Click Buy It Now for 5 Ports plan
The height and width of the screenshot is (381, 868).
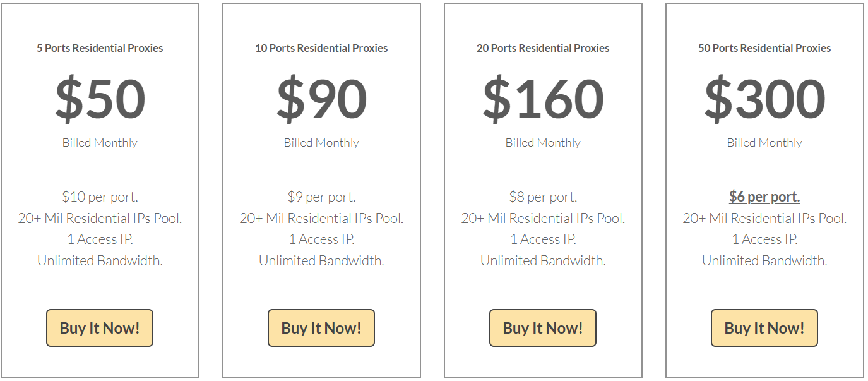click(x=100, y=328)
